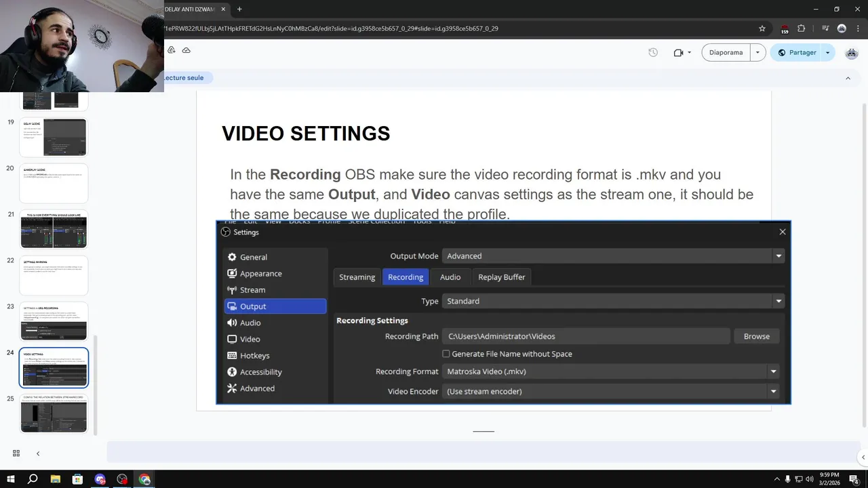Bookmark this page with the star icon
868x488 pixels.
[x=762, y=28]
